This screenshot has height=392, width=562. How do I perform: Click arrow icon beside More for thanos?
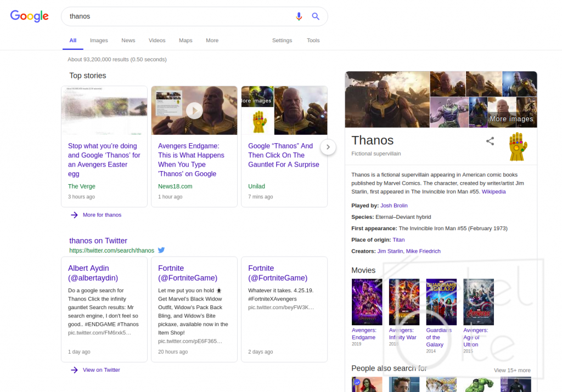[x=74, y=215]
